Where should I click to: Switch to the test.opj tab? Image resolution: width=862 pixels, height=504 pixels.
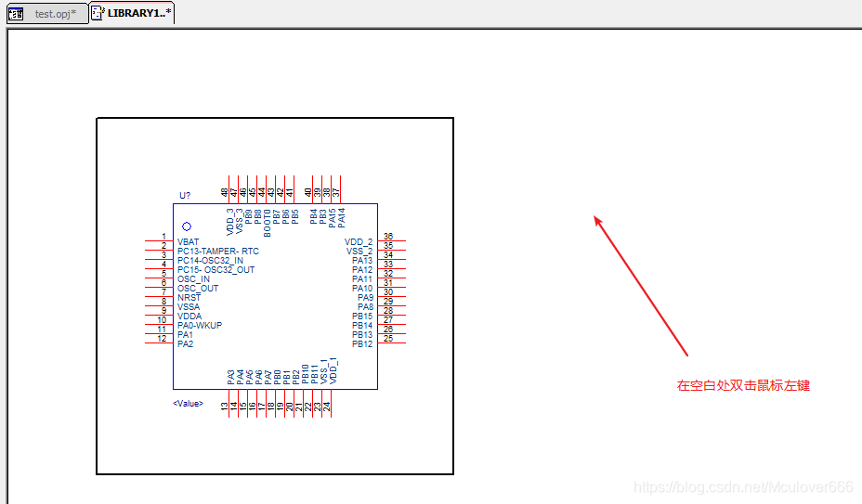55,14
